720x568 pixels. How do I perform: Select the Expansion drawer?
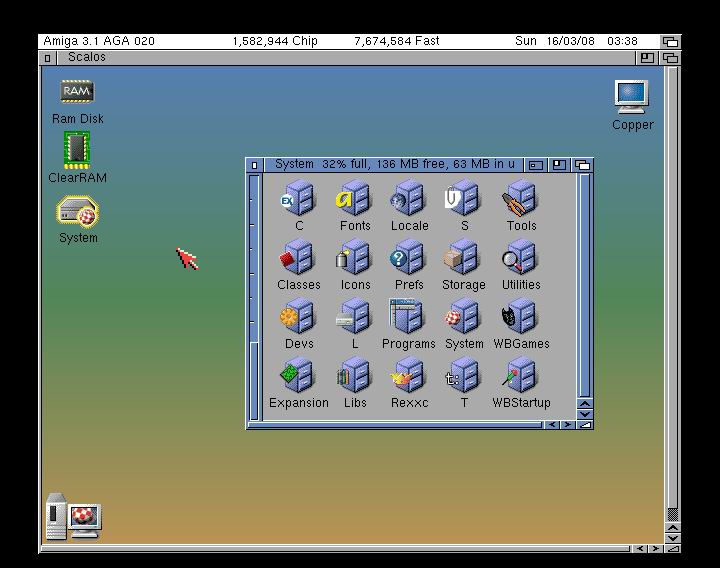(x=298, y=375)
